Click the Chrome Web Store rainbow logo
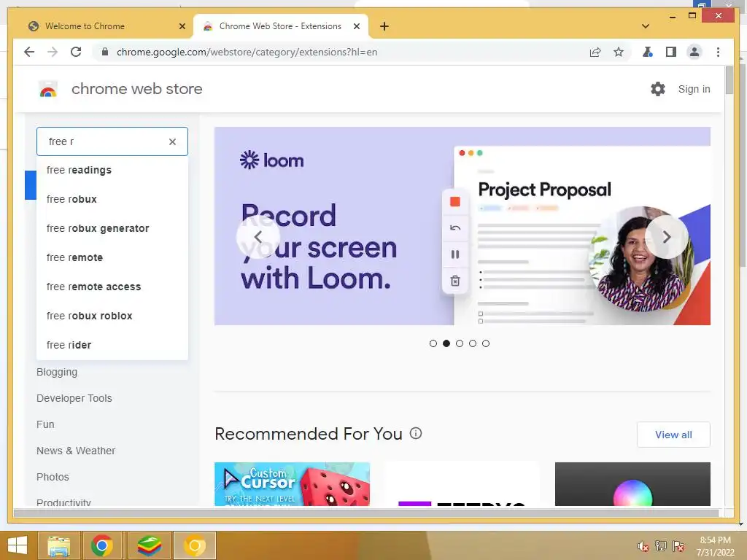 48,89
